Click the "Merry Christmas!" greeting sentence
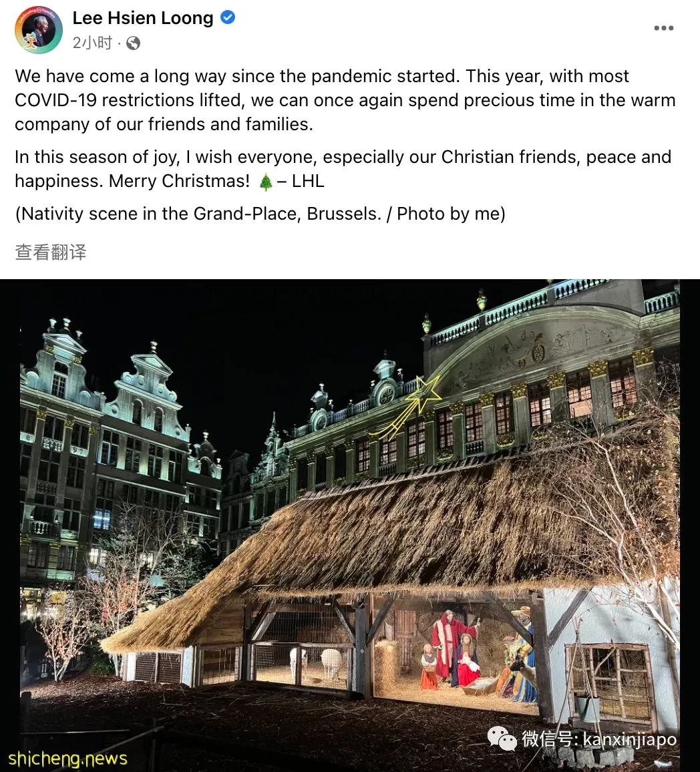Screen dimensions: 700x772 pos(179,181)
